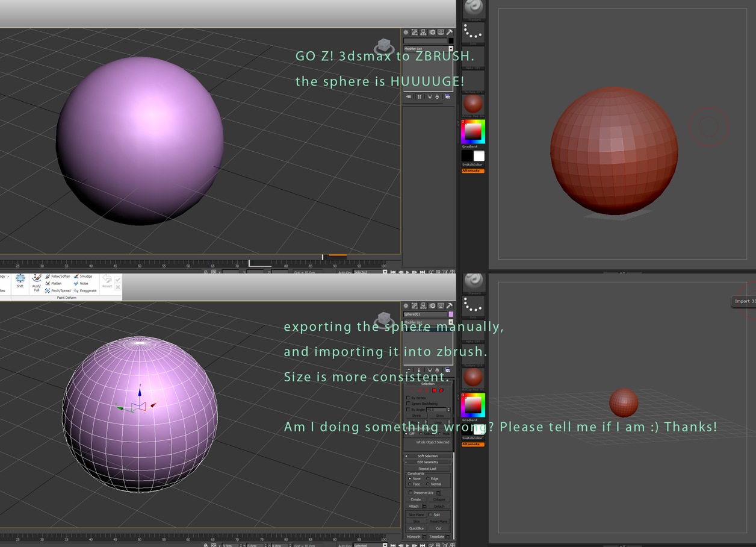This screenshot has height=547, width=756.
Task: Expand the Soft Selection rollout
Action: 428,456
